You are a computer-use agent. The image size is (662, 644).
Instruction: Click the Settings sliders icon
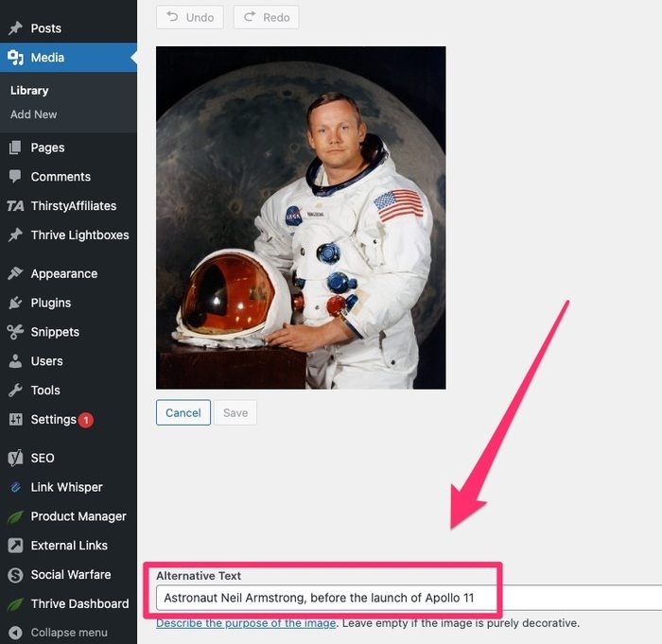click(16, 419)
